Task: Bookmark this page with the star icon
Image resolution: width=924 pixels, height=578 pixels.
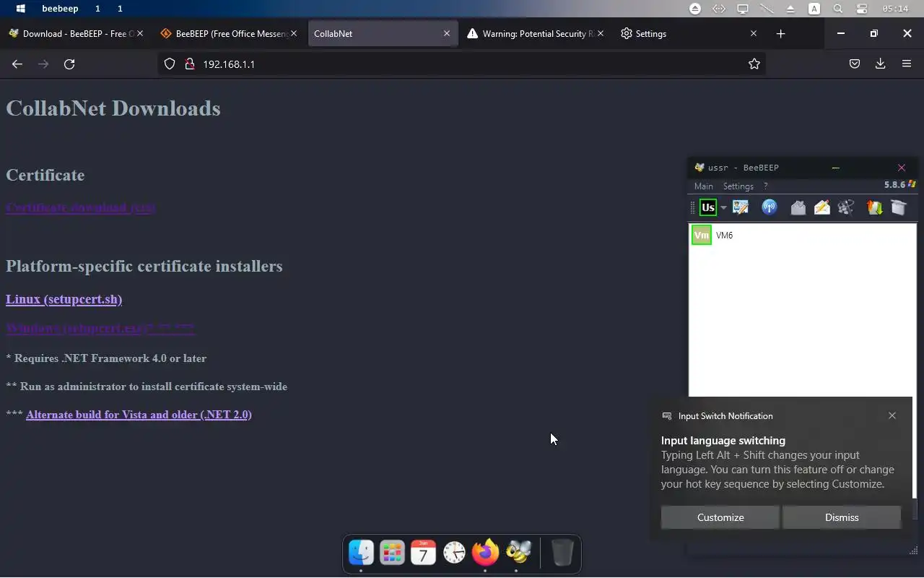Action: [x=754, y=64]
